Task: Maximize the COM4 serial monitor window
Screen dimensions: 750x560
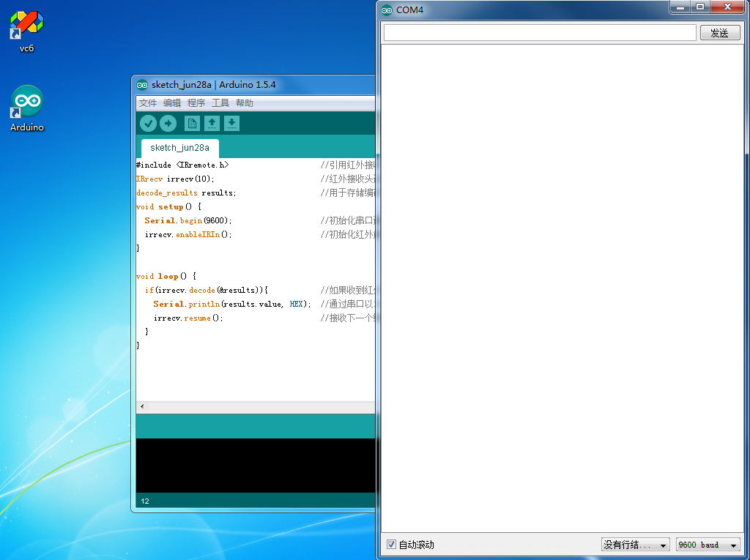Action: tap(700, 7)
